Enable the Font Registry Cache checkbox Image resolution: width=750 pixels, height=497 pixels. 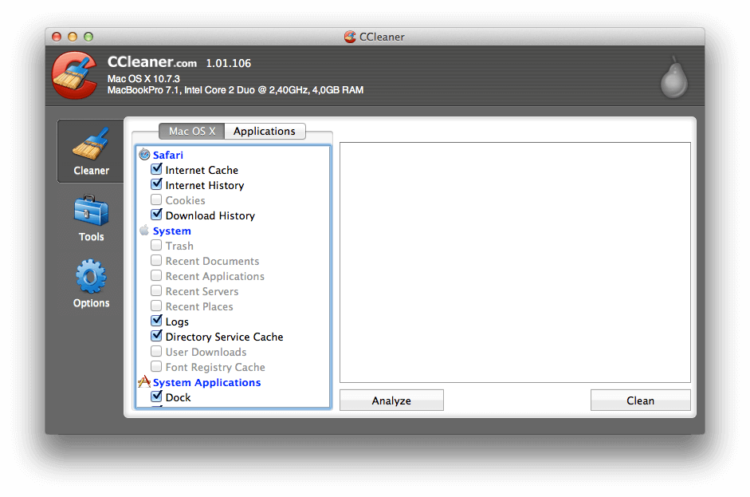click(x=156, y=366)
